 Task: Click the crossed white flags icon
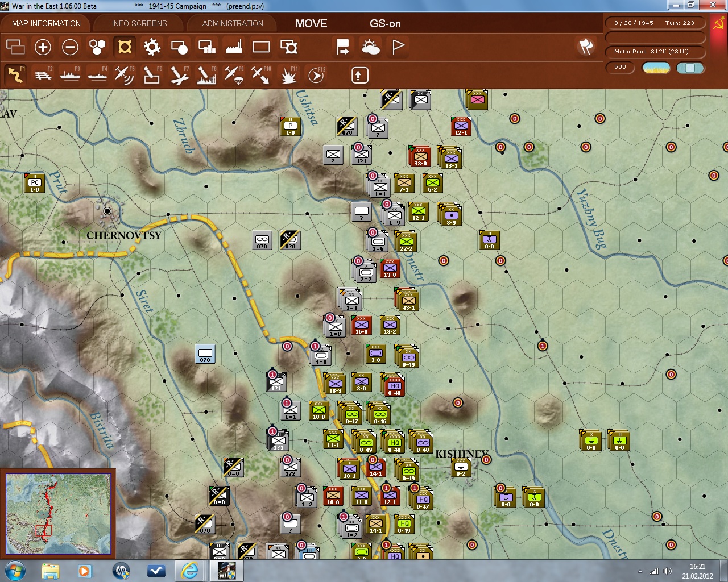tap(586, 47)
